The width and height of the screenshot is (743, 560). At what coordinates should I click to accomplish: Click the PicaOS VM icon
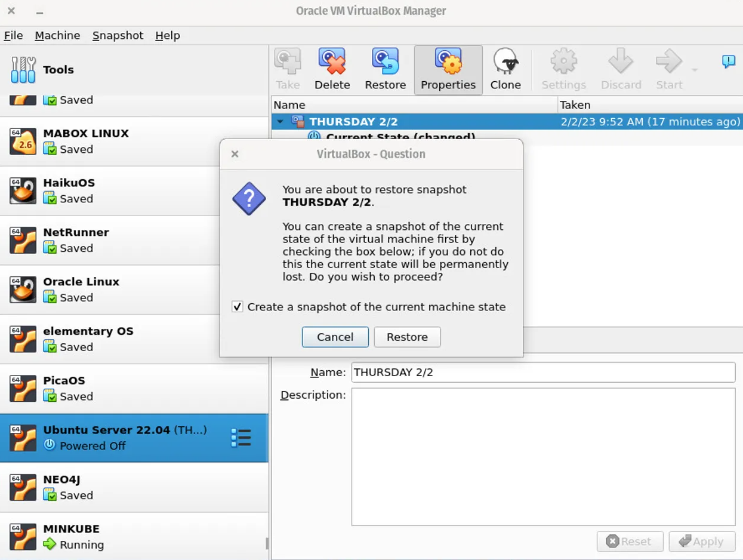23,389
